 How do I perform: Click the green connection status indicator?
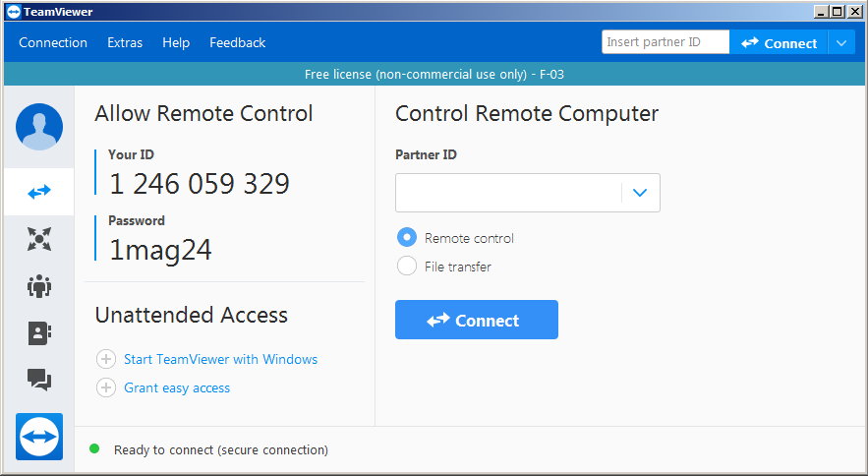click(94, 448)
